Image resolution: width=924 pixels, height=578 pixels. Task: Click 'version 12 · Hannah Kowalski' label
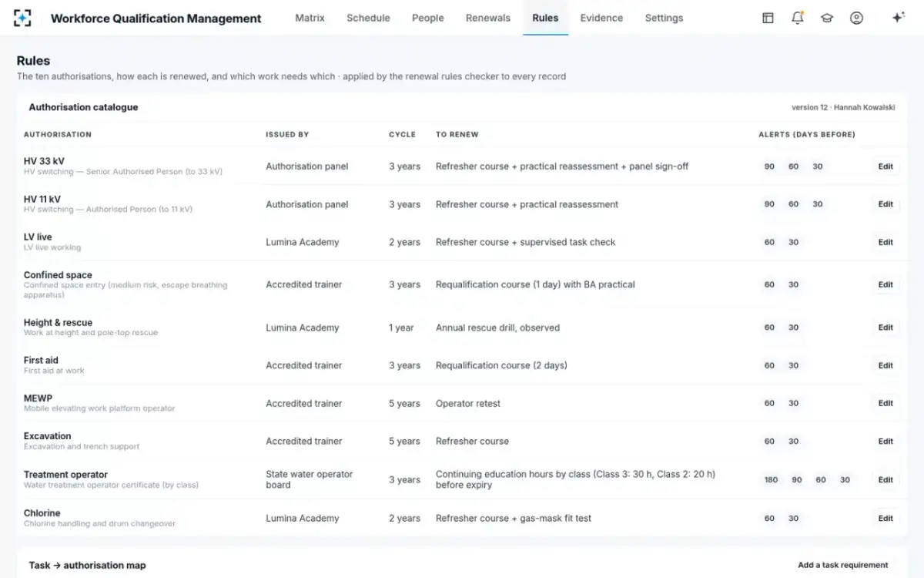[x=843, y=108]
